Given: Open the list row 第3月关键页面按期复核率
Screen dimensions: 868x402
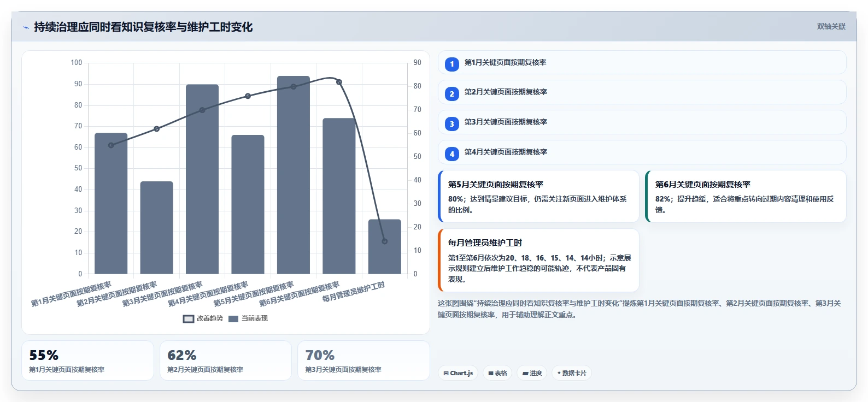Looking at the screenshot, I should tap(642, 122).
